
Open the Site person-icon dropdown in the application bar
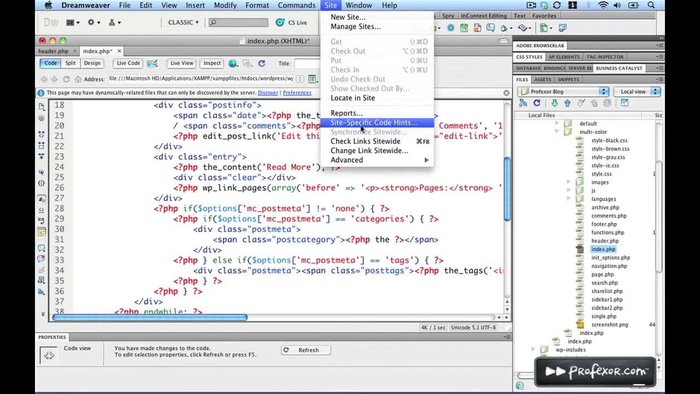114,22
